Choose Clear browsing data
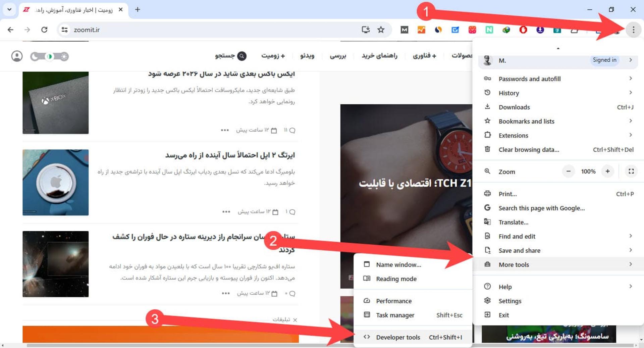This screenshot has height=348, width=644. 558,149
